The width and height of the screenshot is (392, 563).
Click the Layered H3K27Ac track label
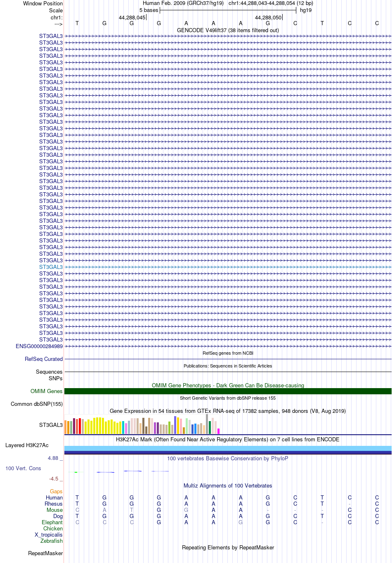[x=27, y=445]
